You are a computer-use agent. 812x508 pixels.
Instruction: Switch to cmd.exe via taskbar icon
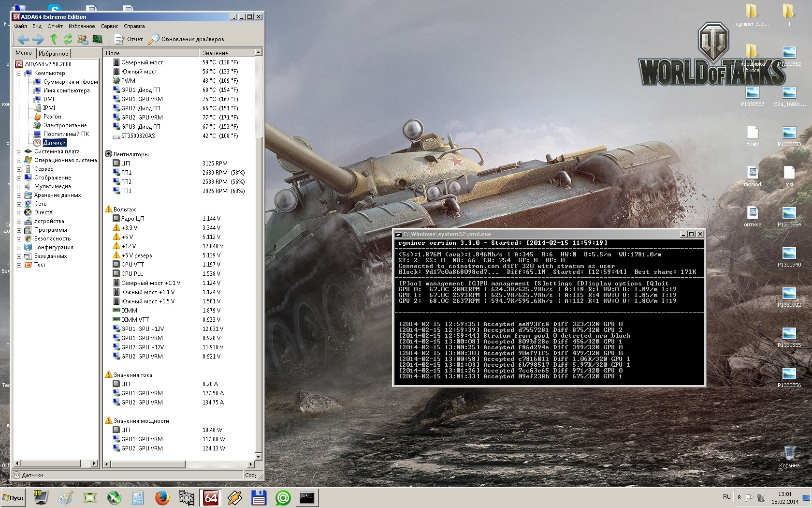point(307,498)
